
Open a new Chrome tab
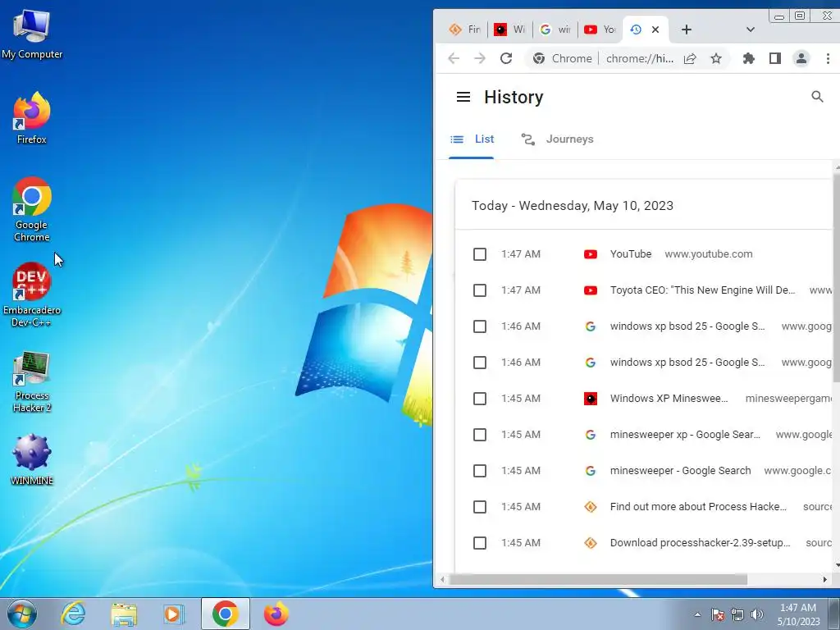coord(687,30)
